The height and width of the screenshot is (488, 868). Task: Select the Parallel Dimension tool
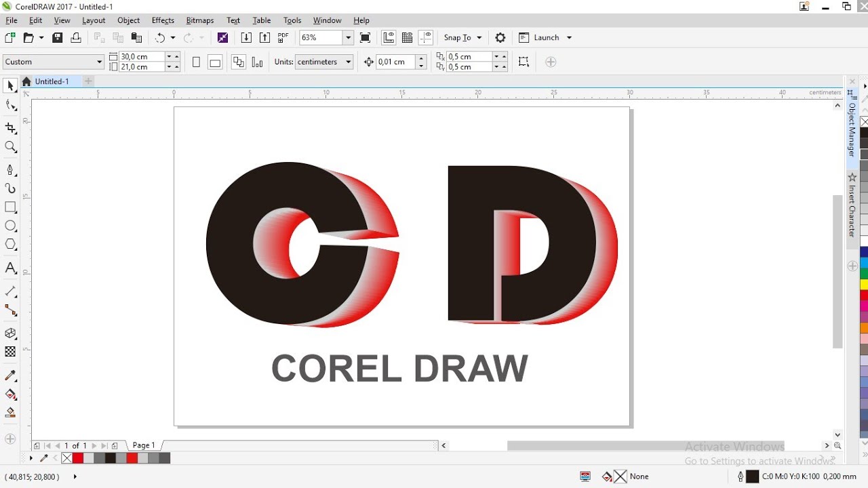click(x=10, y=291)
